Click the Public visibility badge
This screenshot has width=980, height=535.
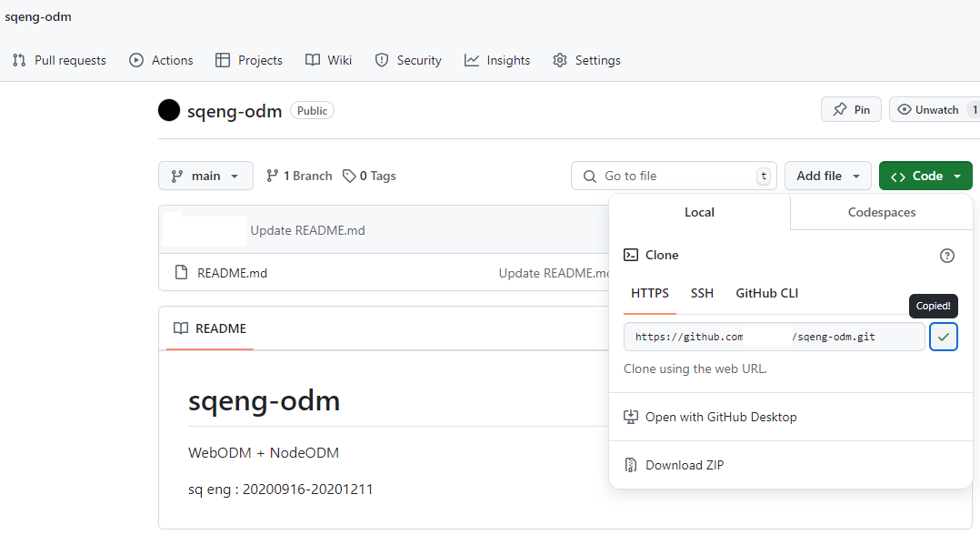tap(312, 111)
